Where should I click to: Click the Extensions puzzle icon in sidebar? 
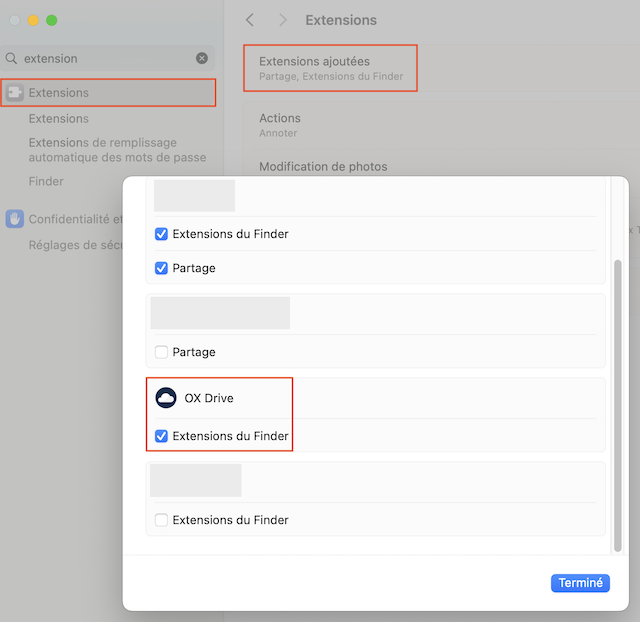pos(15,93)
